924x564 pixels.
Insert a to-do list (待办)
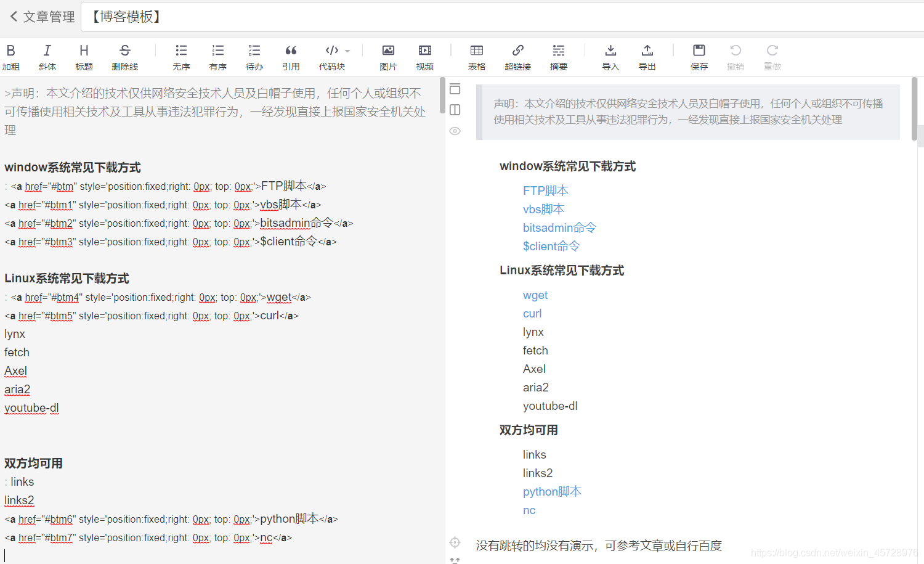[x=254, y=57]
